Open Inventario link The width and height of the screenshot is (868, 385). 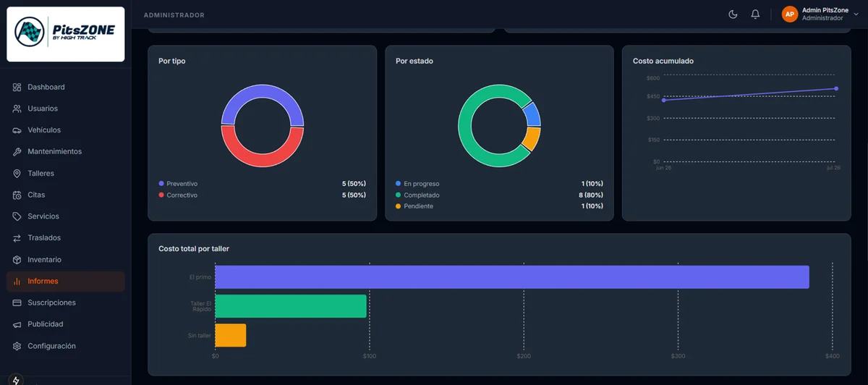point(65,260)
